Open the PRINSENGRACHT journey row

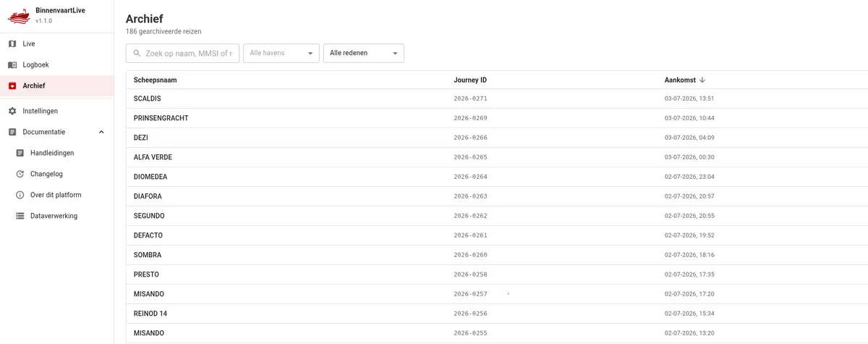[497, 118]
